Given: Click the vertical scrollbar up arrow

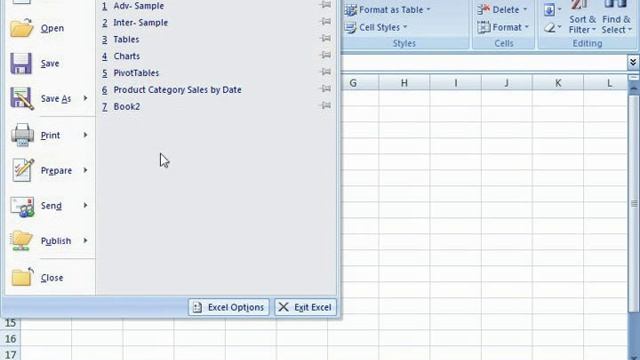Looking at the screenshot, I should point(633,88).
